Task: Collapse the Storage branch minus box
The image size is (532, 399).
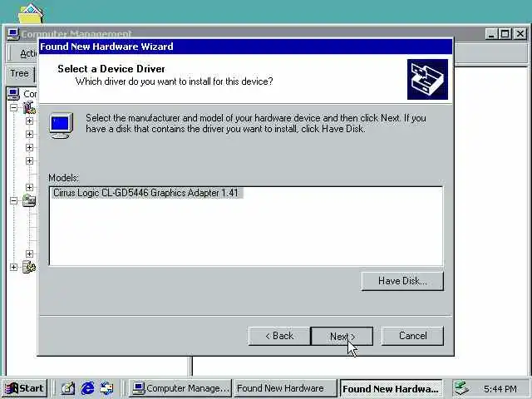Action: [x=13, y=200]
